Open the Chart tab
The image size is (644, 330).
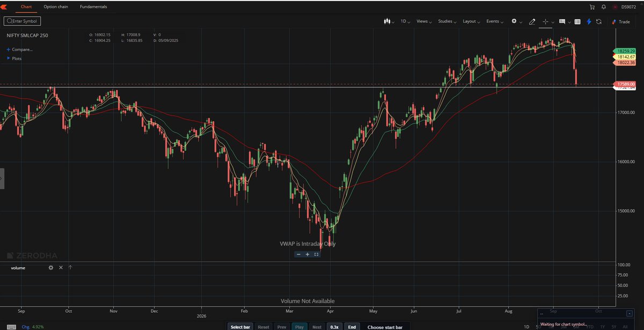click(x=26, y=6)
